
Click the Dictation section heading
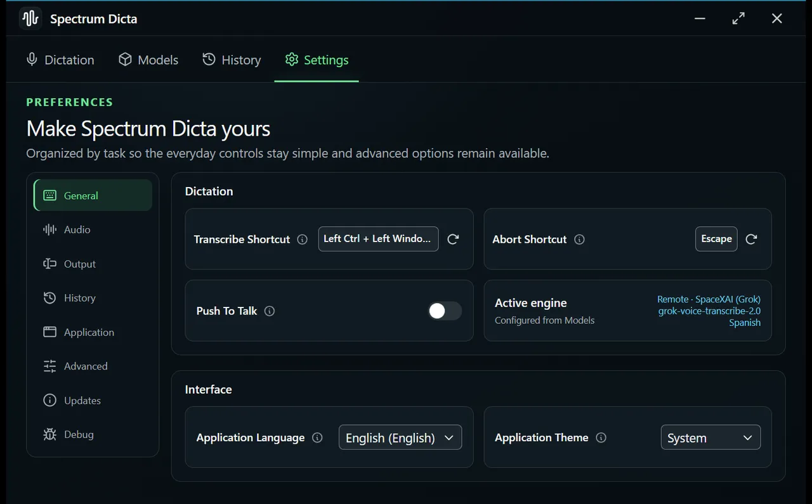209,191
